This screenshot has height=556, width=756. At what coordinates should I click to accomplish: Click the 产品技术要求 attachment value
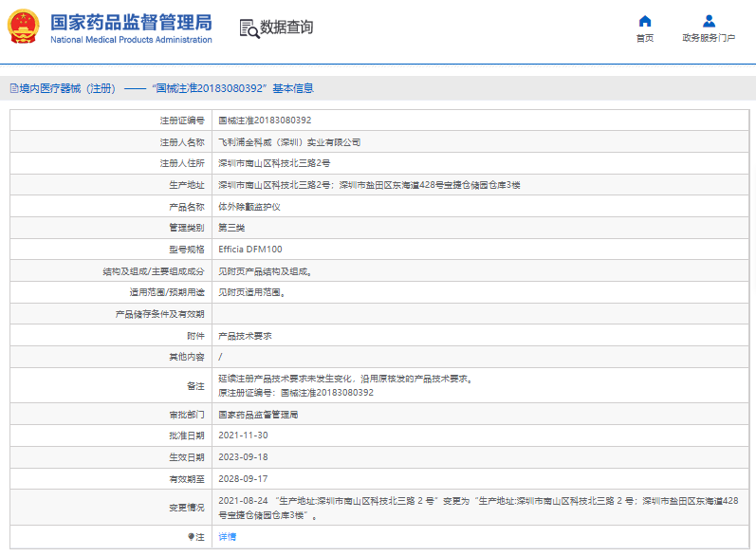tap(245, 336)
